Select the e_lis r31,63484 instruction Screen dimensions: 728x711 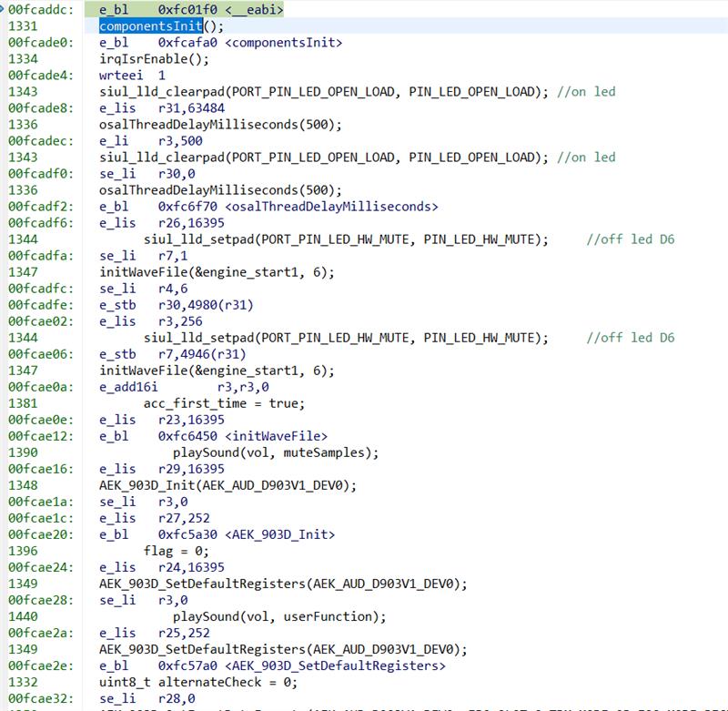(x=162, y=108)
